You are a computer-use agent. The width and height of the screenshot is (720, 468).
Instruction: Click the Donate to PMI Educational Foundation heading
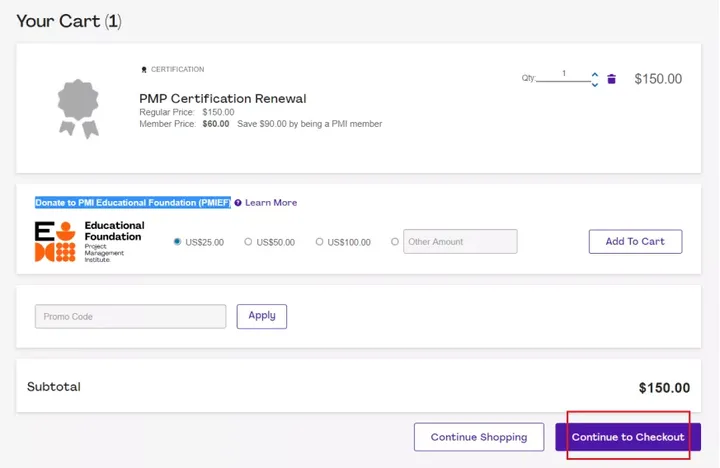pos(133,203)
